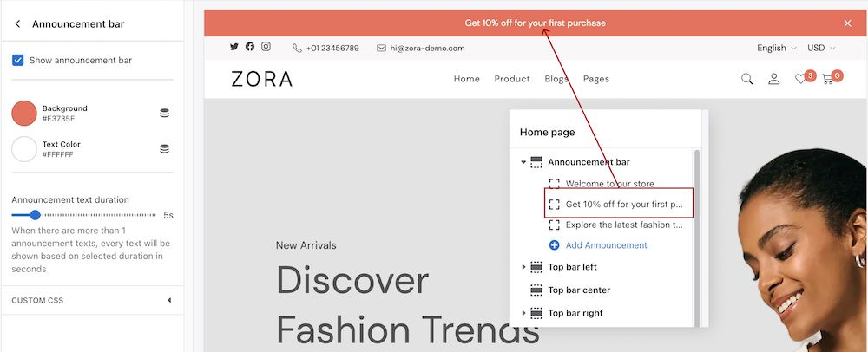
Task: Open dynamic source icon for Background
Action: (x=164, y=114)
